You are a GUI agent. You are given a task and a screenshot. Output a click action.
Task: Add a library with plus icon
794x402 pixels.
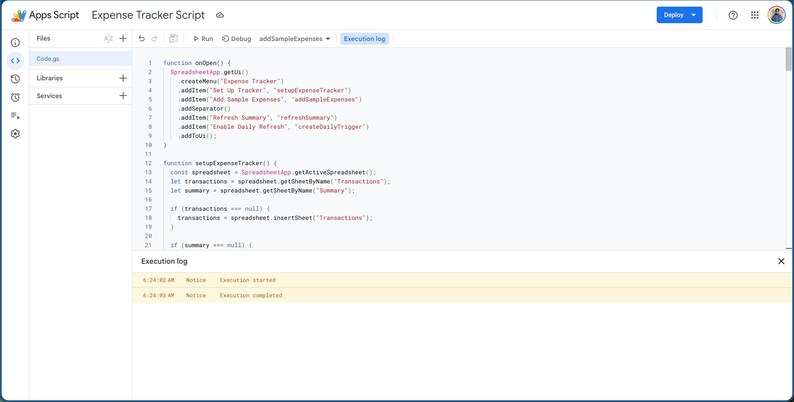123,78
